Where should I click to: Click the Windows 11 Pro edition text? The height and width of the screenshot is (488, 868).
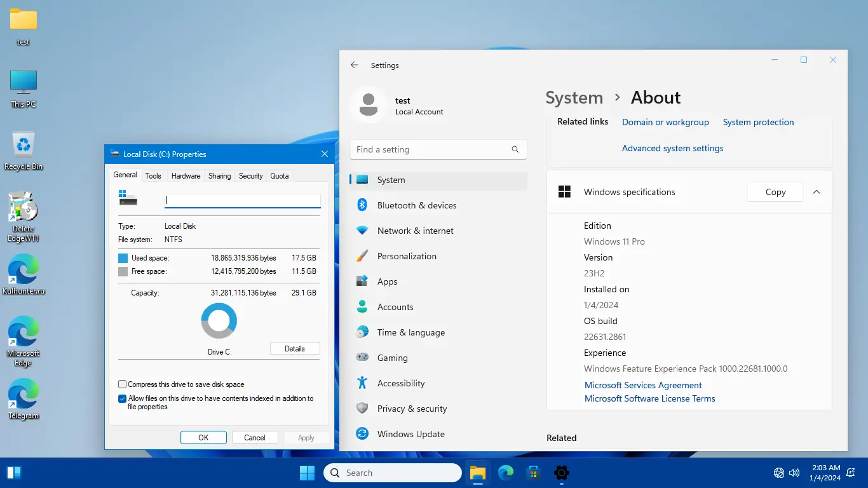614,241
